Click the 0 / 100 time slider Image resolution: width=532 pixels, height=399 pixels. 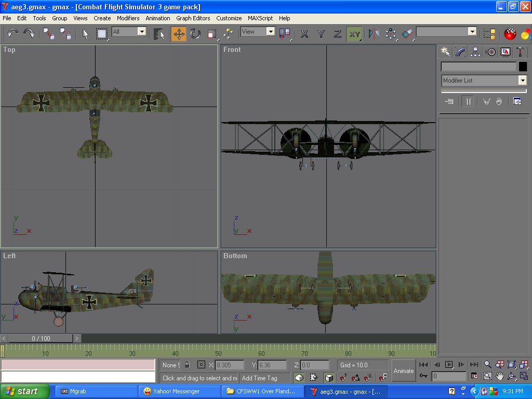click(41, 338)
